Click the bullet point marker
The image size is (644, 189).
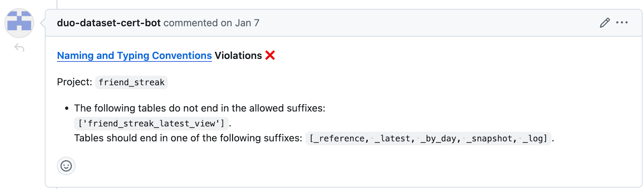coord(67,109)
